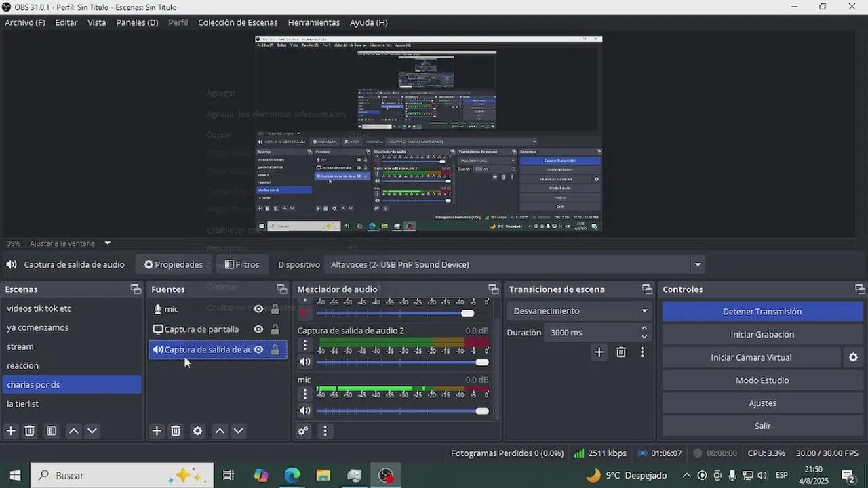
Task: Delete selected source with trash icon
Action: coord(176,431)
